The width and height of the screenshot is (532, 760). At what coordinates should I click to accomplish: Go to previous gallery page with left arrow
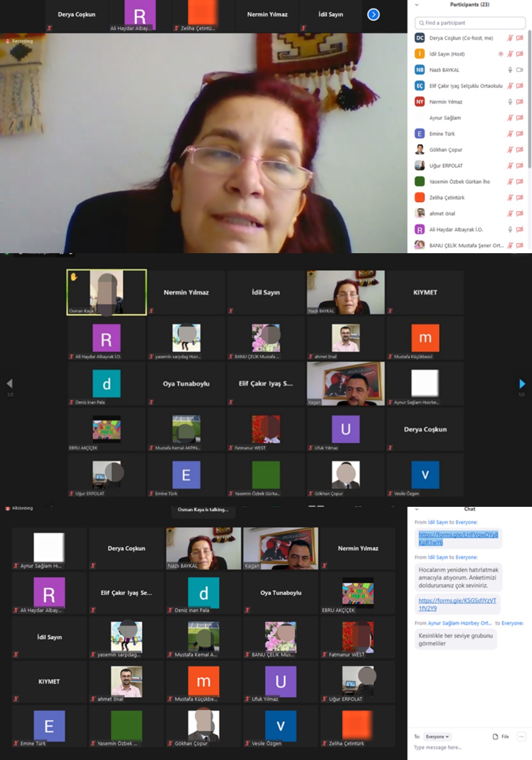coord(9,384)
